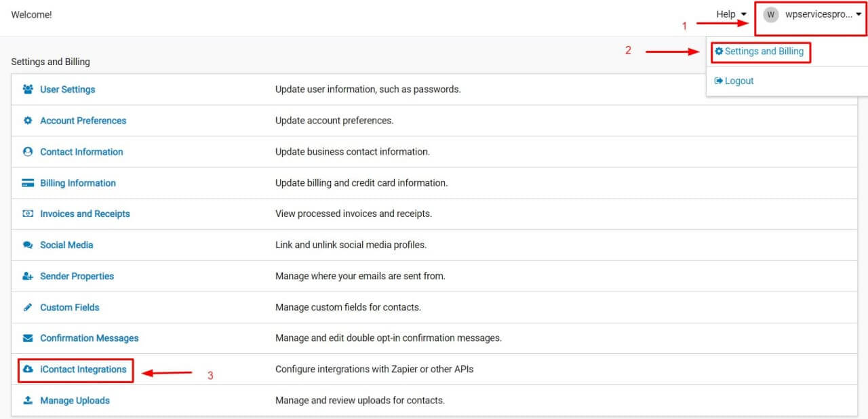Open the Custom Fields settings link
868x419 pixels.
coord(70,307)
